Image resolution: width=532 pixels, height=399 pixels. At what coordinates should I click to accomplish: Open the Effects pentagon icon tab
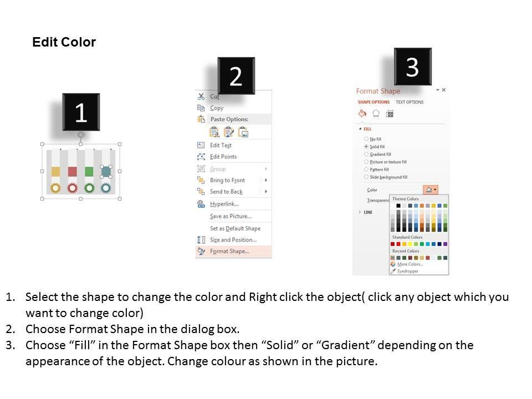click(376, 114)
